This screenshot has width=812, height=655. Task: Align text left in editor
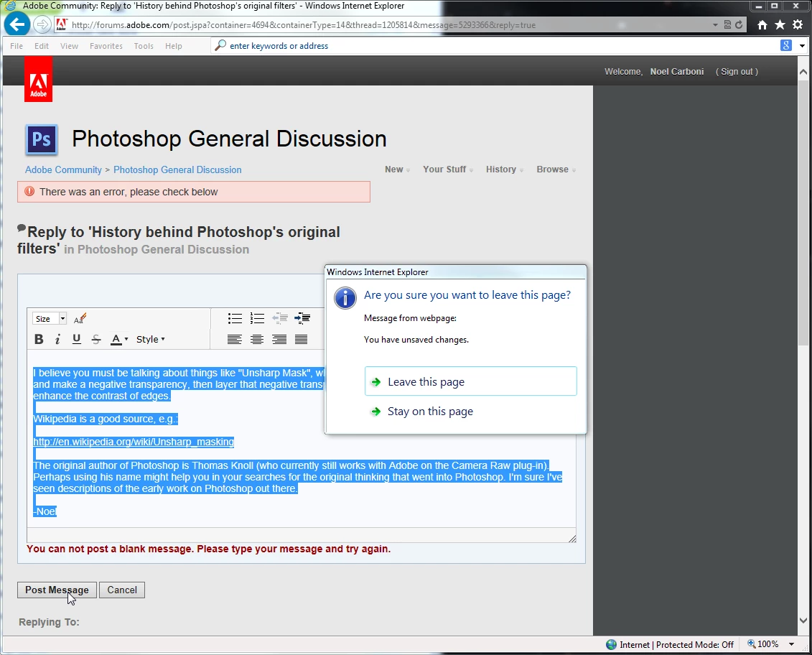(235, 340)
